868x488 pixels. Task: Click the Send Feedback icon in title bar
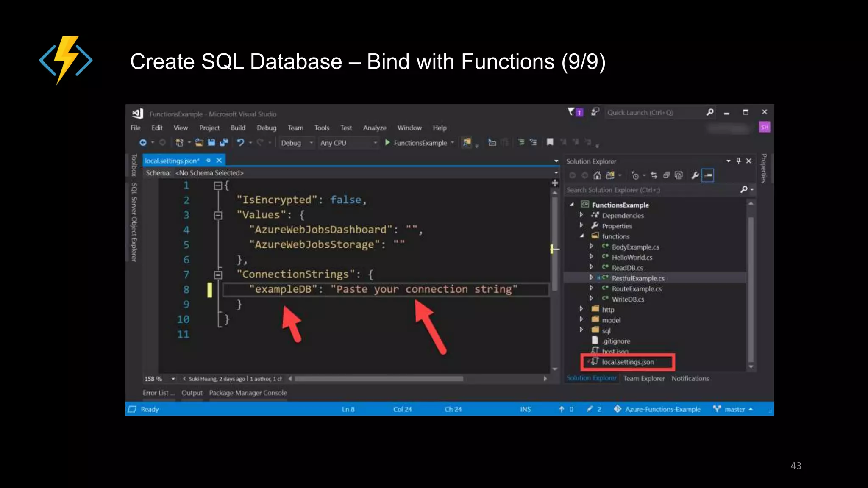tap(595, 112)
